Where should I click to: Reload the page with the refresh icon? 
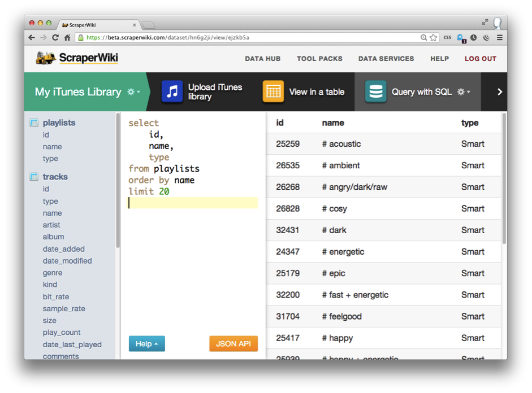point(55,38)
